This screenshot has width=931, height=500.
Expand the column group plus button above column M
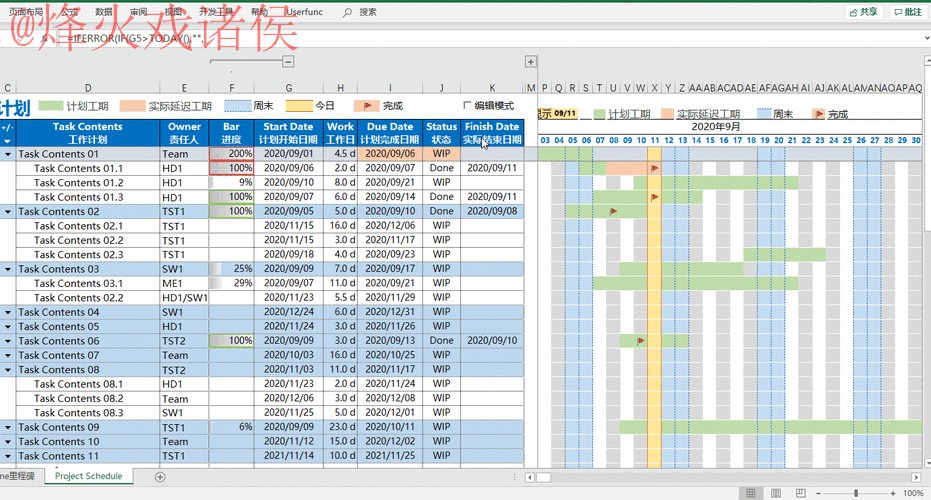coord(531,62)
